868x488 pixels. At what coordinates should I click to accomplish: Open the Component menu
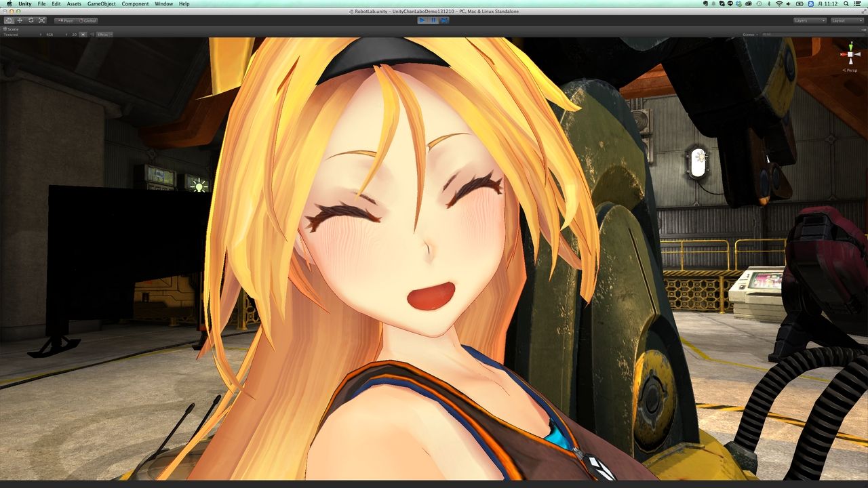[136, 4]
